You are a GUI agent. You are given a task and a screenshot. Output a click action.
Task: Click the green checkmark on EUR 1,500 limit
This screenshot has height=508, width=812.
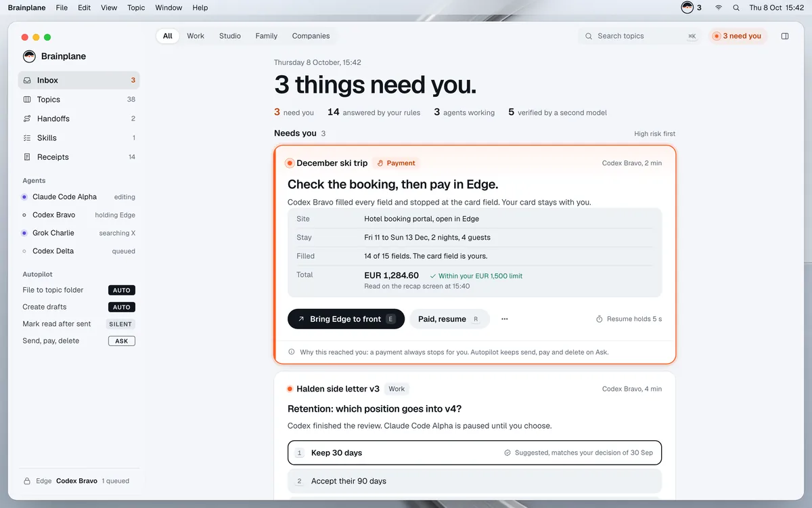[x=433, y=276]
